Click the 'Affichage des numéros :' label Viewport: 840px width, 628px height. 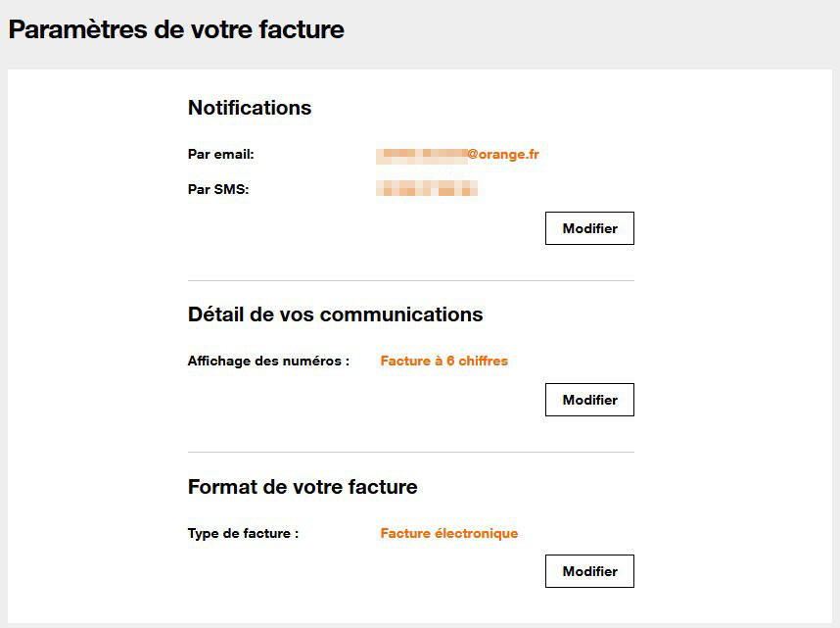268,362
